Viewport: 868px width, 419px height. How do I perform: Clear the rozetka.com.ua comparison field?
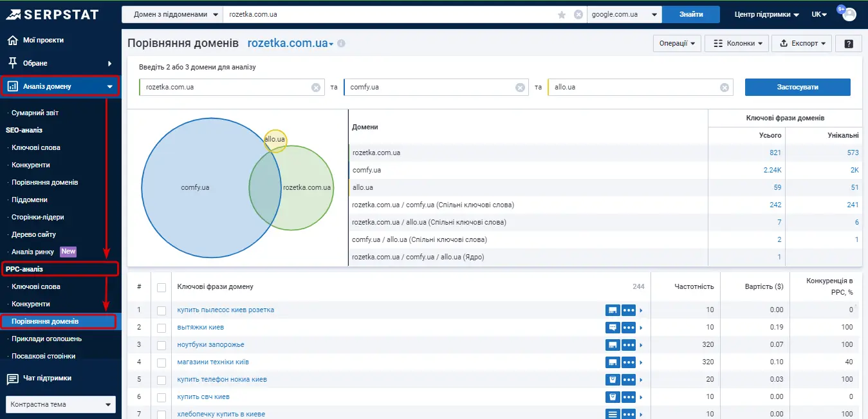pyautogui.click(x=316, y=88)
